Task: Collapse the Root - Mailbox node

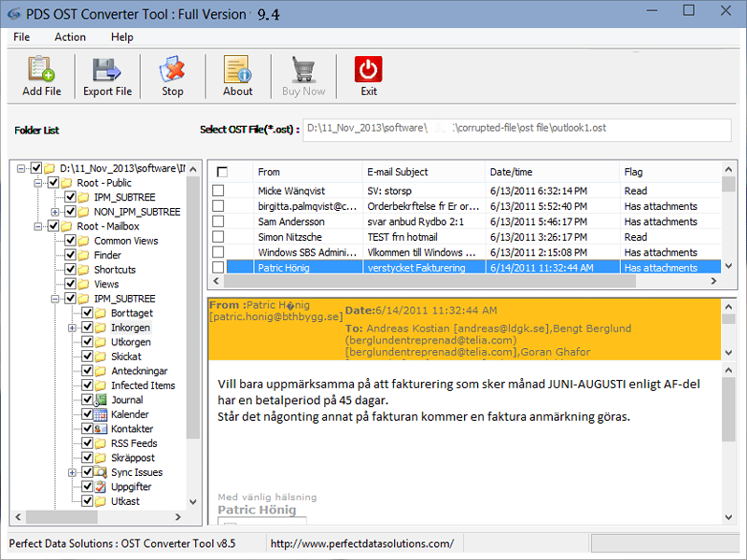Action: pos(39,226)
